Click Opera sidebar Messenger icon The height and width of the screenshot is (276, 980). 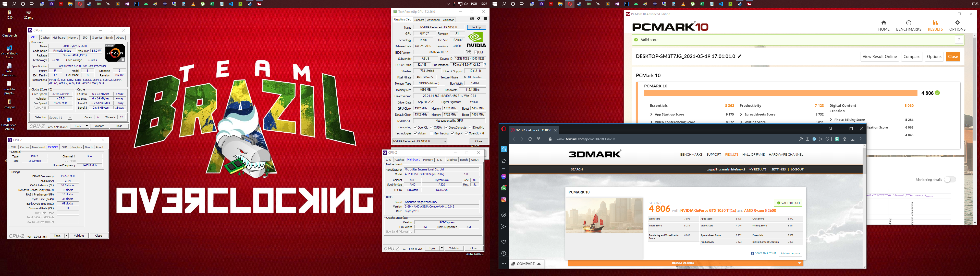pos(504,177)
